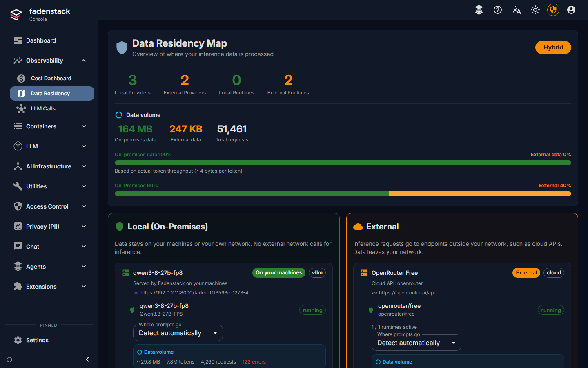Click the vllm tag
Screen dimensions: 588x368
(317, 273)
